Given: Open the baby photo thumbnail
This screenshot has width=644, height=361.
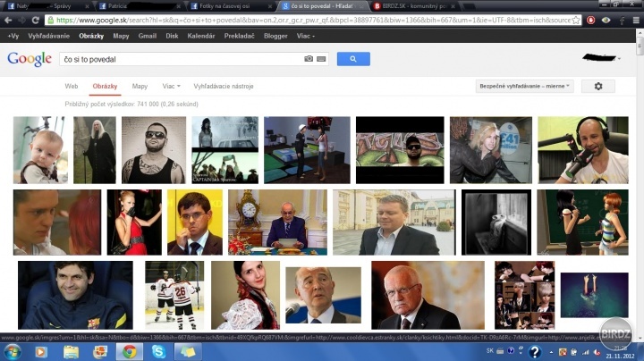Looking at the screenshot, I should [40, 150].
